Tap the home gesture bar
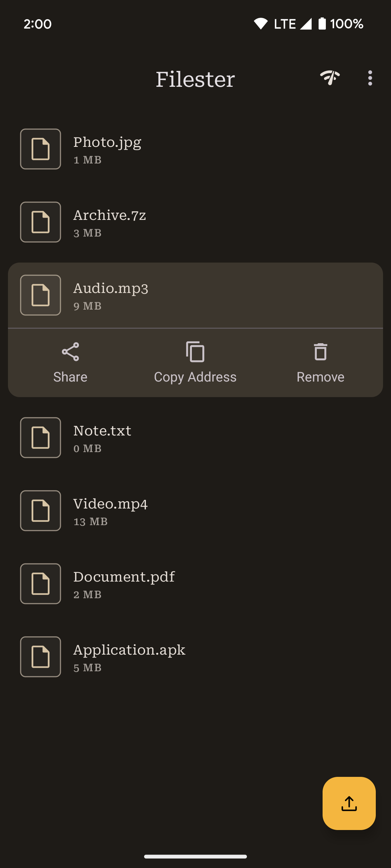Image resolution: width=391 pixels, height=868 pixels. [195, 856]
